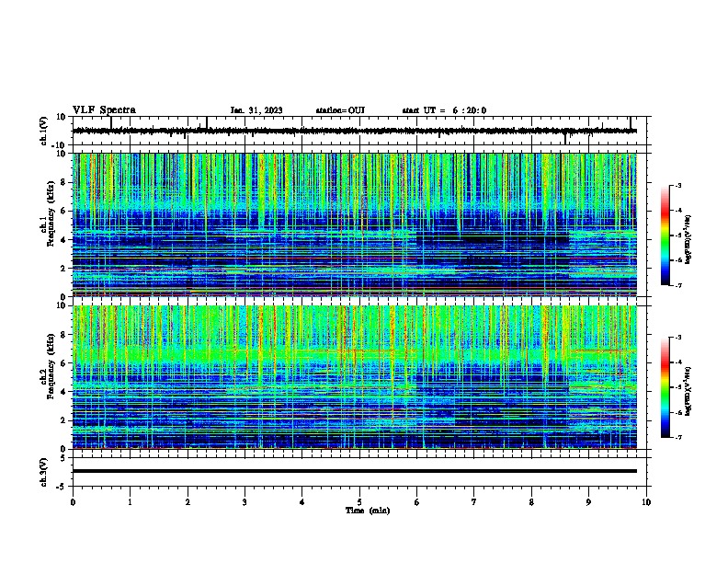Viewport: 728px width, 563px height.
Task: Click the "station=OUJ" header label
Action: coord(340,110)
